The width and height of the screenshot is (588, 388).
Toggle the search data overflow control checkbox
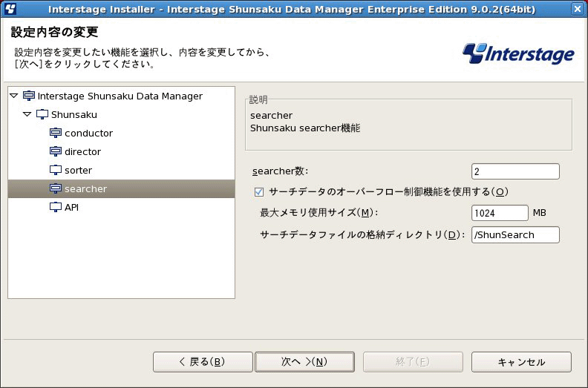click(x=259, y=192)
